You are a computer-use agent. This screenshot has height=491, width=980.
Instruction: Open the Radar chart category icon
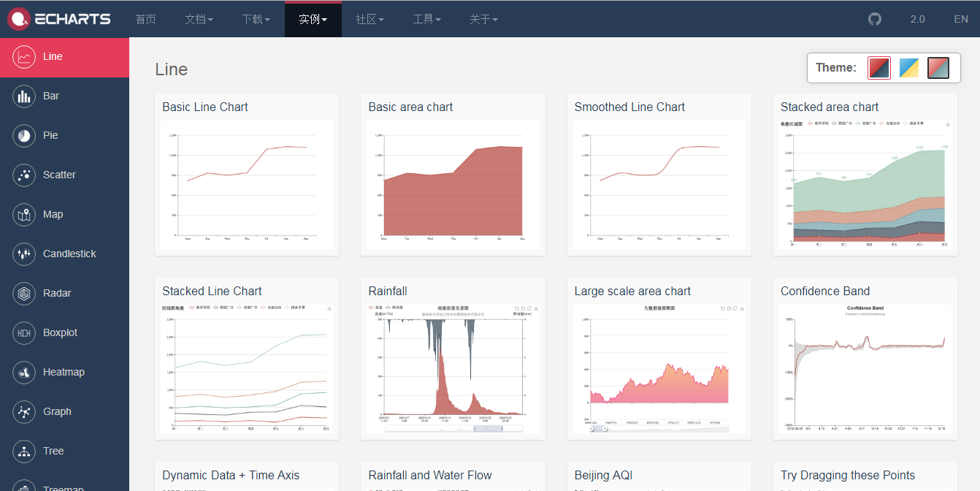(24, 293)
